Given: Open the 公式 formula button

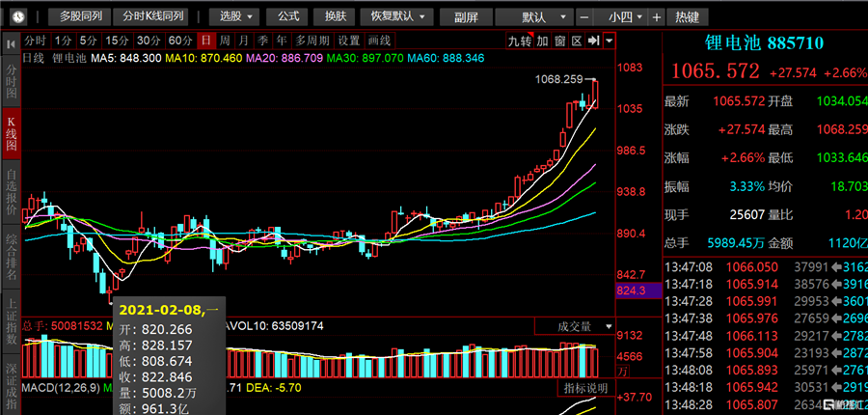Looking at the screenshot, I should (x=288, y=16).
